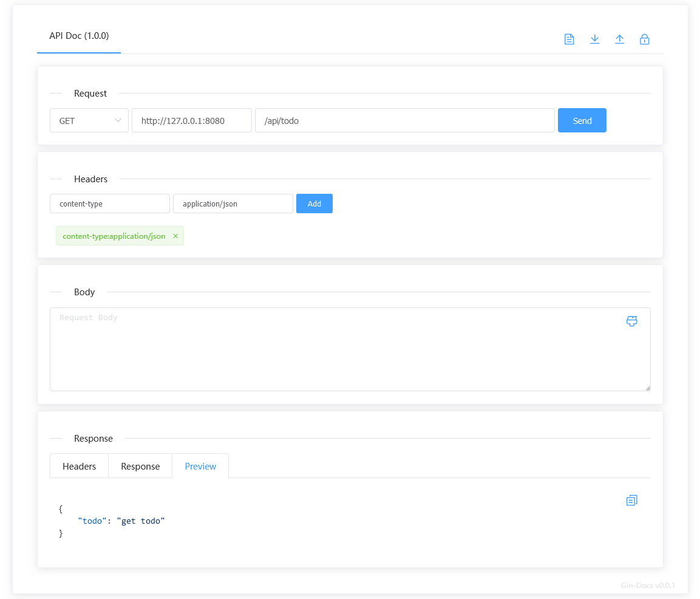Screen dimensions: 700x599
Task: Click the format body icon in Request Body
Action: click(631, 321)
